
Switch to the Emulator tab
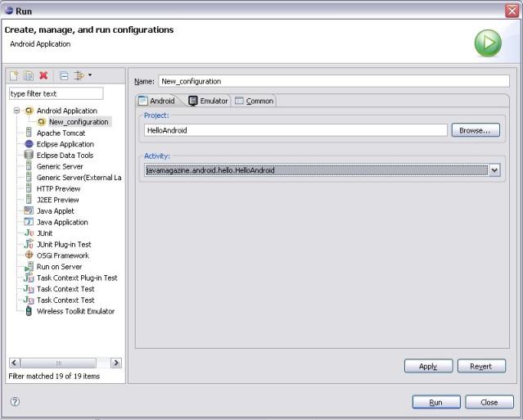pyautogui.click(x=208, y=101)
